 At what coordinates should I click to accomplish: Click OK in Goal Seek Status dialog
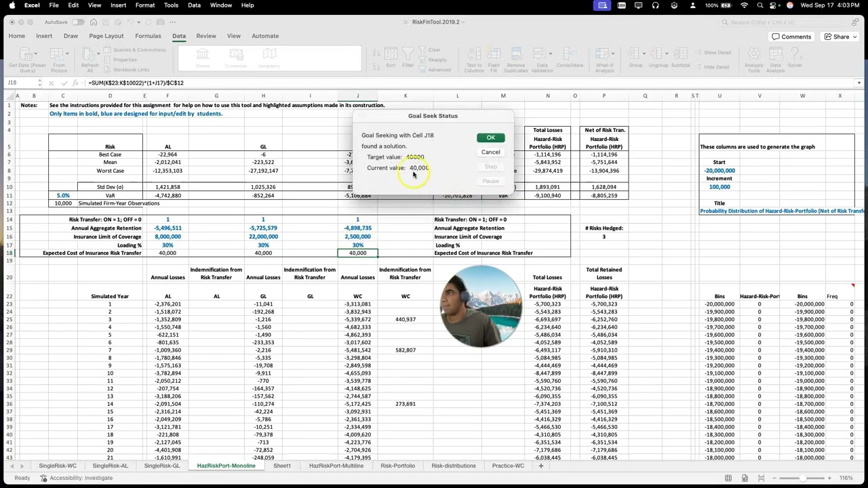[x=490, y=138]
